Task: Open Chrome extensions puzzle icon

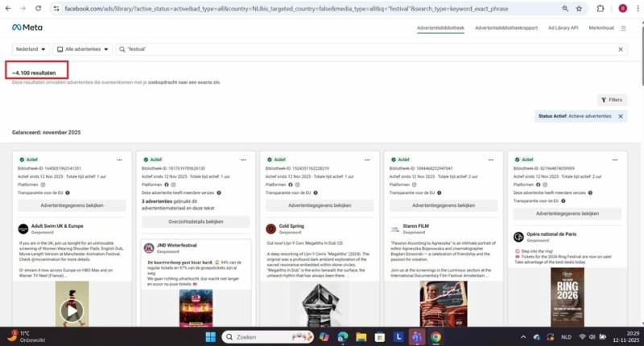Action: pos(601,8)
